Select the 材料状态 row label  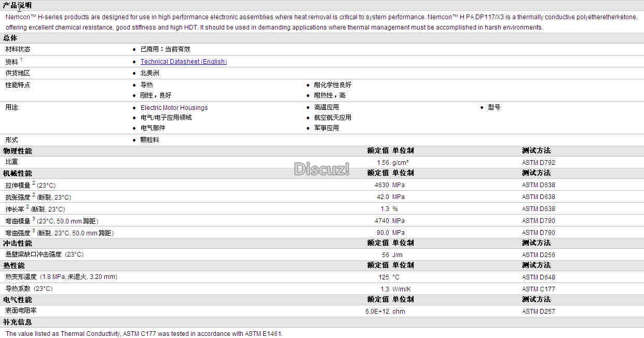click(x=18, y=49)
